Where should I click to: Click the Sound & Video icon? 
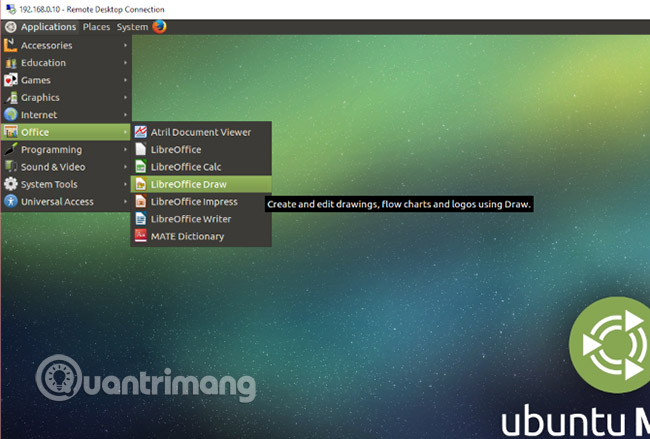click(10, 167)
